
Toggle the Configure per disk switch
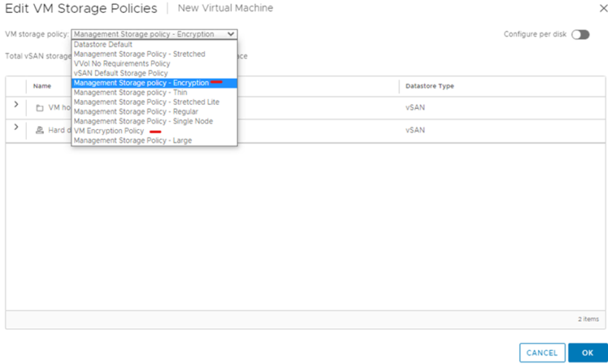click(581, 34)
